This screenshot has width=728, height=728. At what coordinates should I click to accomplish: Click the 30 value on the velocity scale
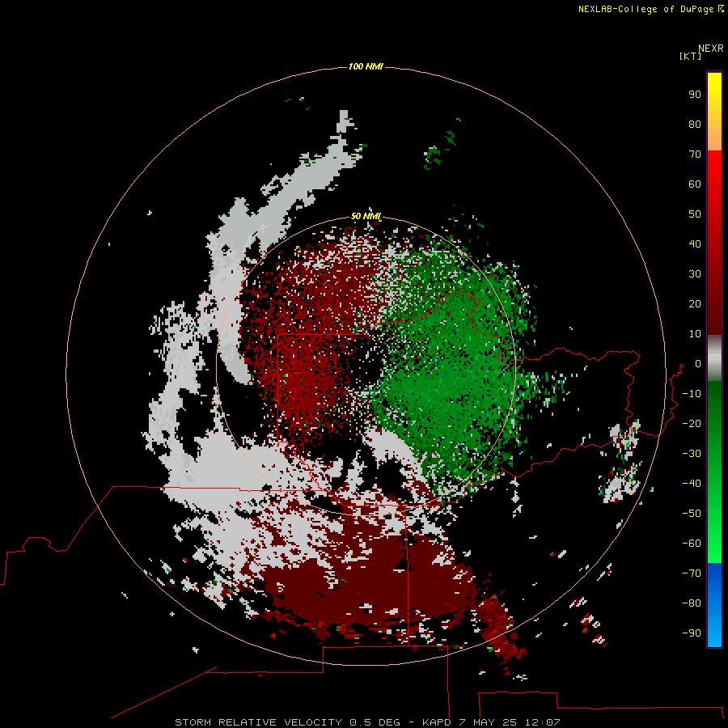coord(695,274)
